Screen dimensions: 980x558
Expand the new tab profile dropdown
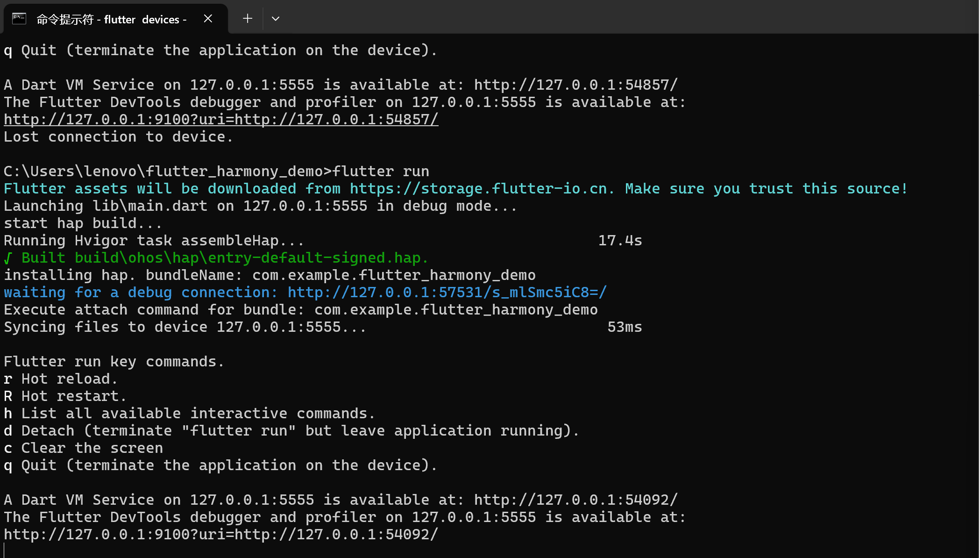point(276,19)
